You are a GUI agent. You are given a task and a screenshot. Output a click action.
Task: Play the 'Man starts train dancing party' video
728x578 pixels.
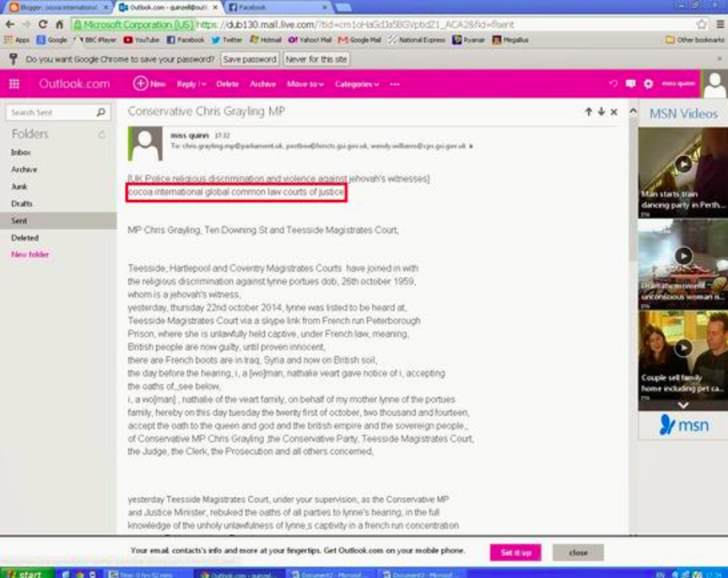683,164
